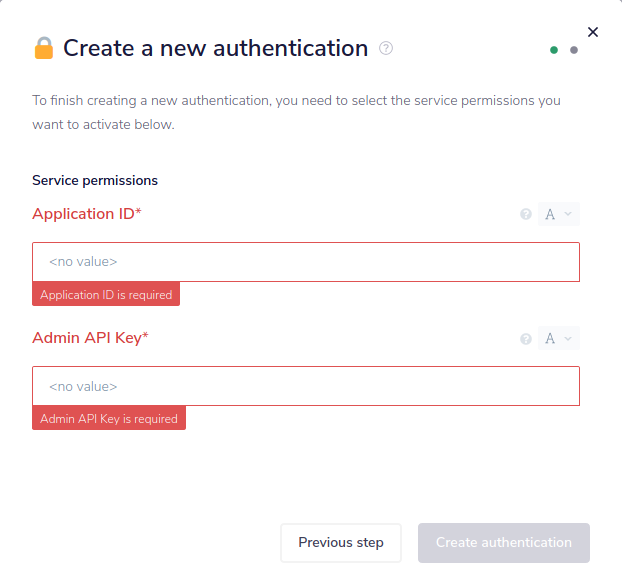Open the Application ID value type dropdown
Screen dimensions: 622x582
pyautogui.click(x=559, y=214)
